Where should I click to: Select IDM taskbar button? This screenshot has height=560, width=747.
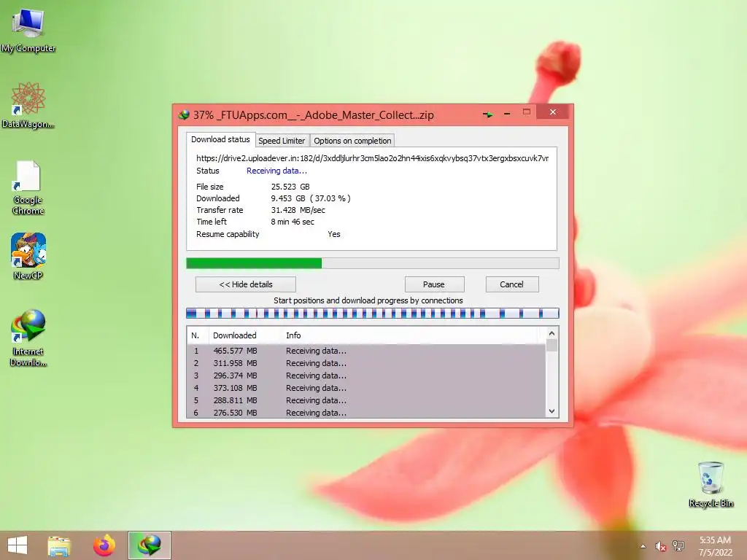[149, 545]
